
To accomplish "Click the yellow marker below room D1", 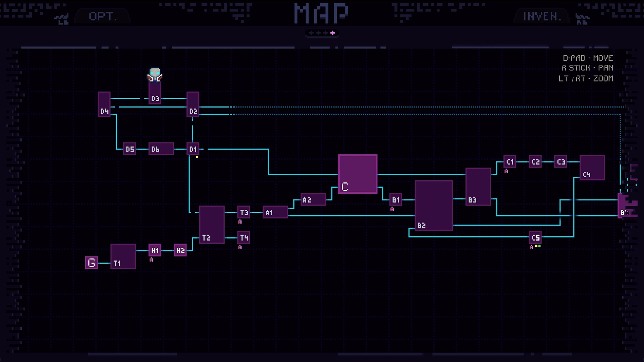I will pyautogui.click(x=197, y=157).
